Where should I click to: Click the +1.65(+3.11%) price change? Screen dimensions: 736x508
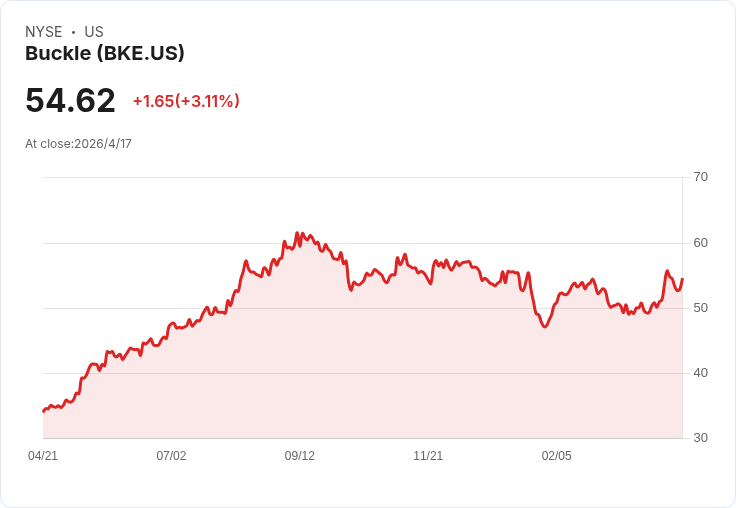pyautogui.click(x=186, y=101)
